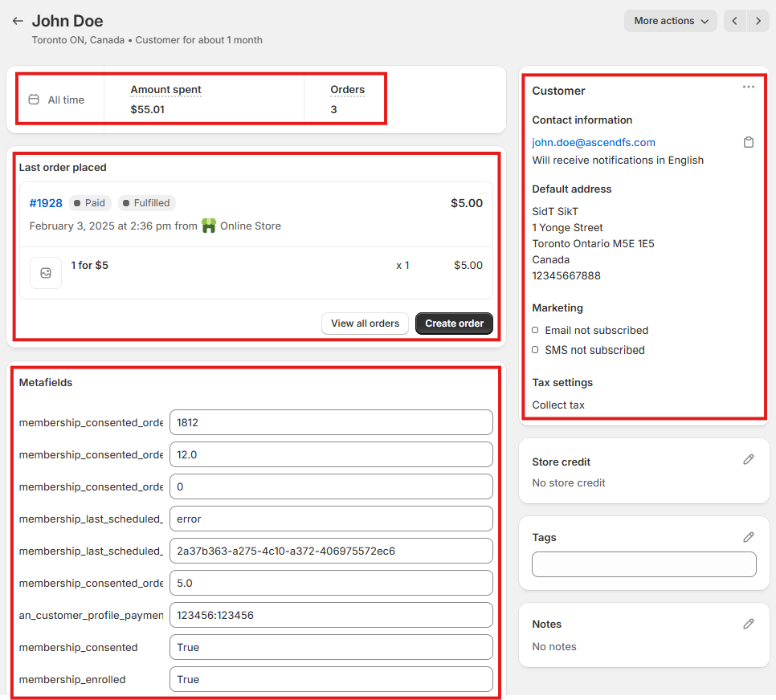Click metafield field containing 1812
Image resolution: width=776 pixels, height=700 pixels.
[331, 422]
